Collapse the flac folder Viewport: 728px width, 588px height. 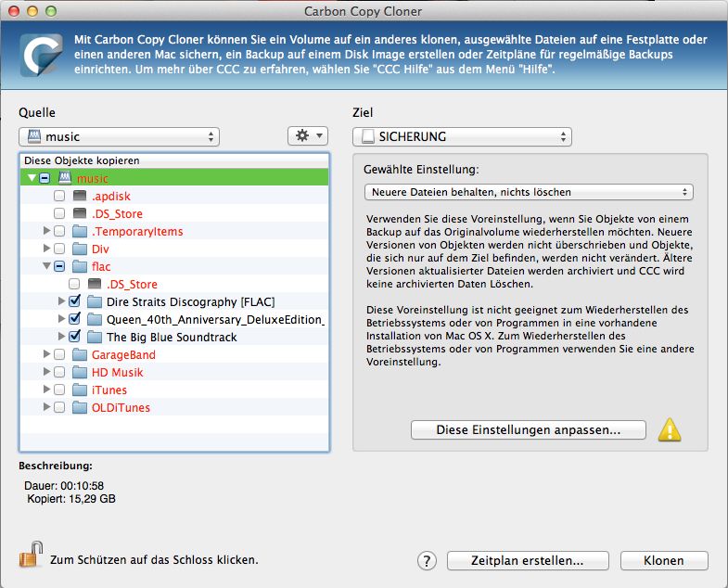tap(46, 267)
